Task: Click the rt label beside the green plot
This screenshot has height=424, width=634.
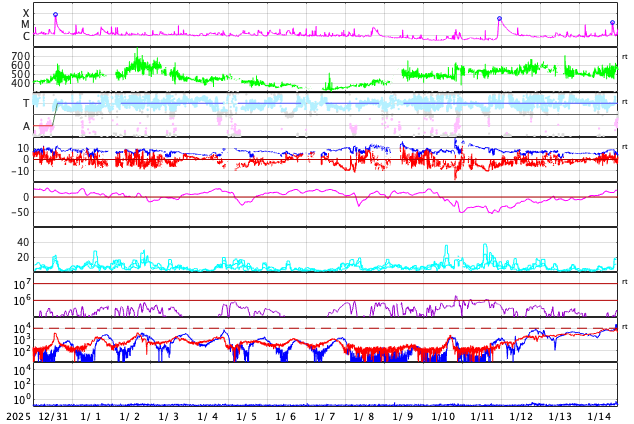Action: coord(624,57)
